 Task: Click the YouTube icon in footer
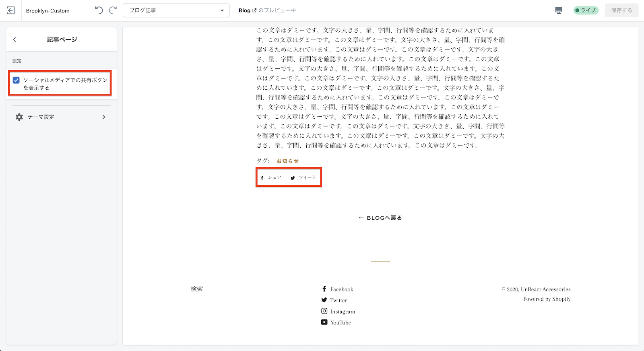324,322
